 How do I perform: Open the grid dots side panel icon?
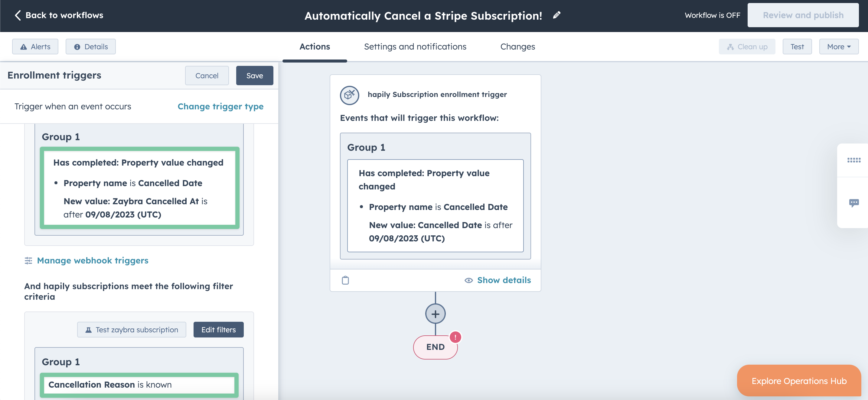pos(853,160)
